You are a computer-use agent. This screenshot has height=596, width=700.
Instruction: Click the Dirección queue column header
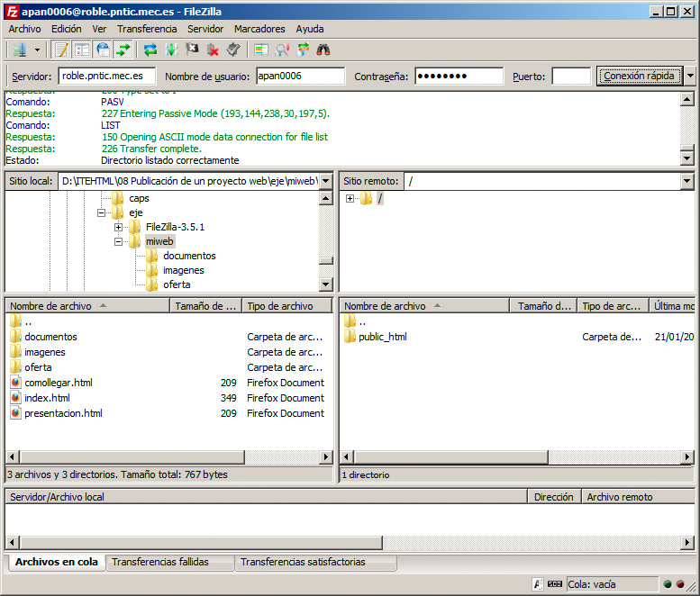pyautogui.click(x=554, y=497)
